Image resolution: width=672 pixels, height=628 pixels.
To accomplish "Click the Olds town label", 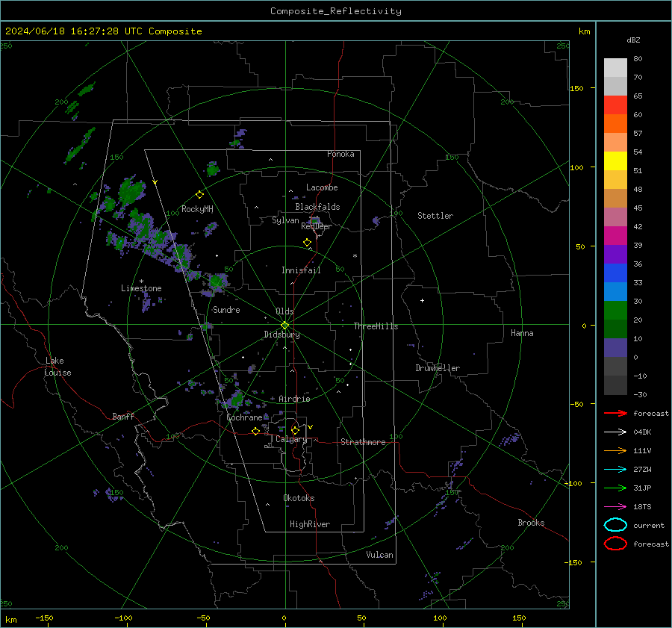I will click(x=284, y=311).
